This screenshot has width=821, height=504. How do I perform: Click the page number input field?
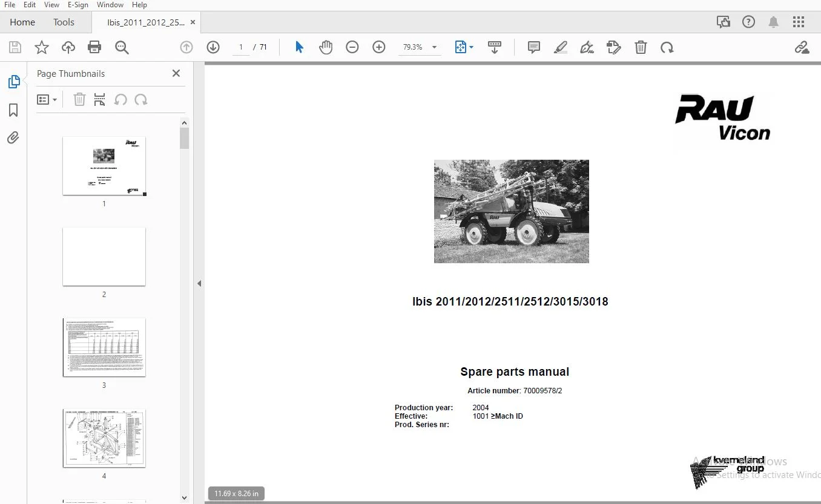point(241,47)
